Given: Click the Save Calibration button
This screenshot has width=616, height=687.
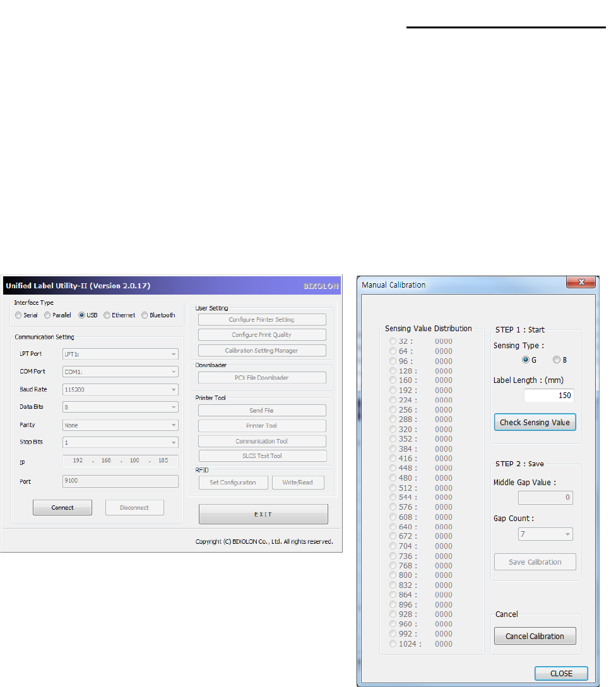Looking at the screenshot, I should (535, 561).
